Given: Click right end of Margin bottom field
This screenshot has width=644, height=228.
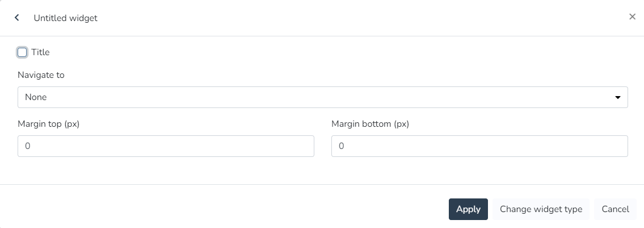Looking at the screenshot, I should (618, 146).
